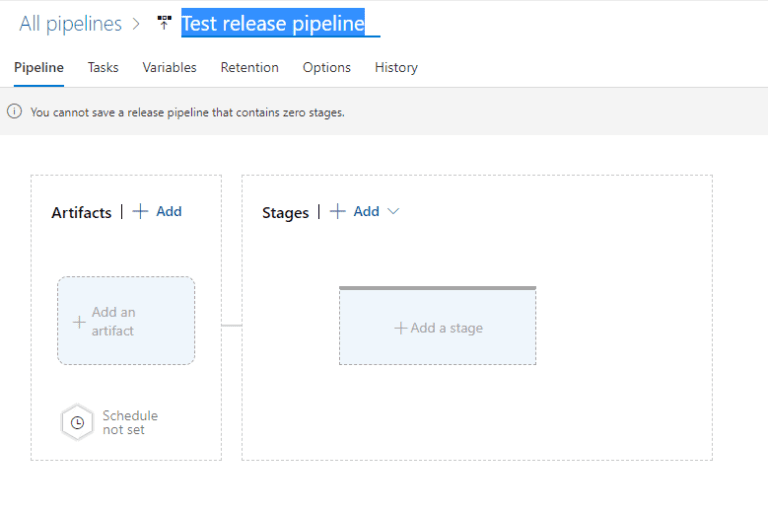Screen dimensions: 768x517
Task: Click the plus icon in the artifact card
Action: point(79,322)
